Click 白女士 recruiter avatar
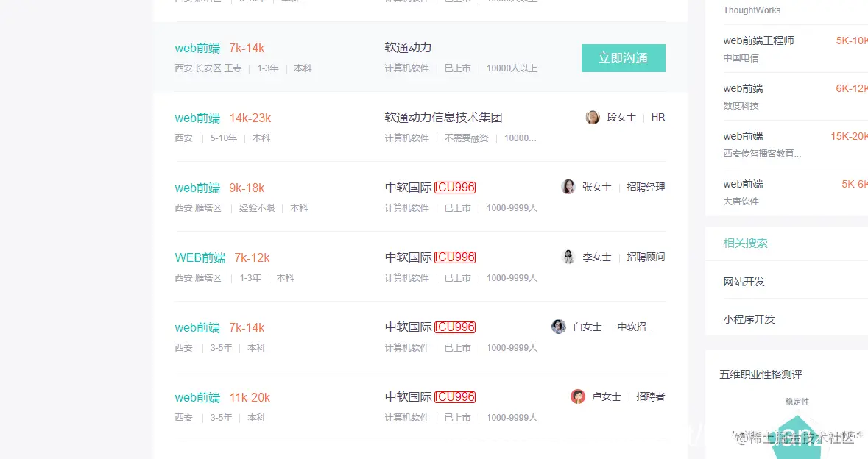Image resolution: width=868 pixels, height=459 pixels. click(559, 327)
